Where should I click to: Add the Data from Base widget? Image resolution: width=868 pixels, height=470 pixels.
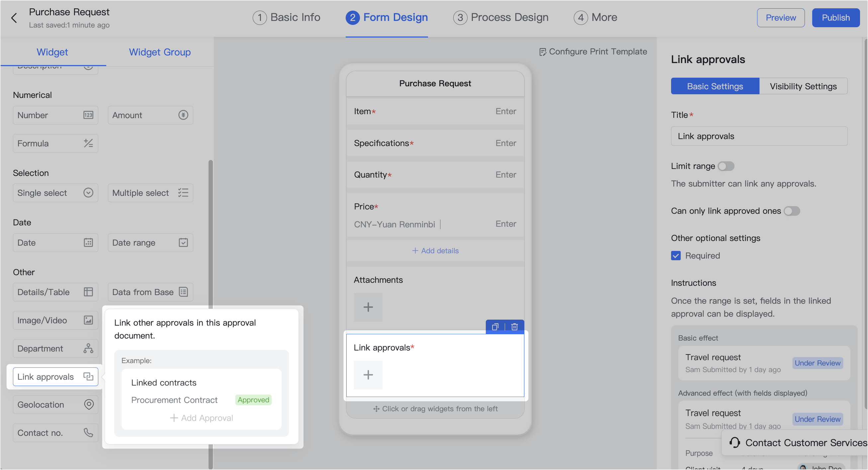pos(150,292)
